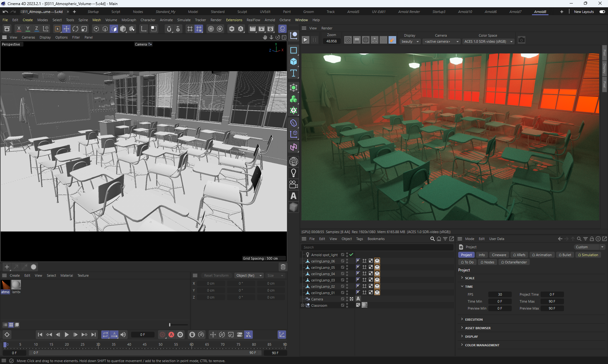This screenshot has height=364, width=608.
Task: Click the FPS input field
Action: pos(500,294)
